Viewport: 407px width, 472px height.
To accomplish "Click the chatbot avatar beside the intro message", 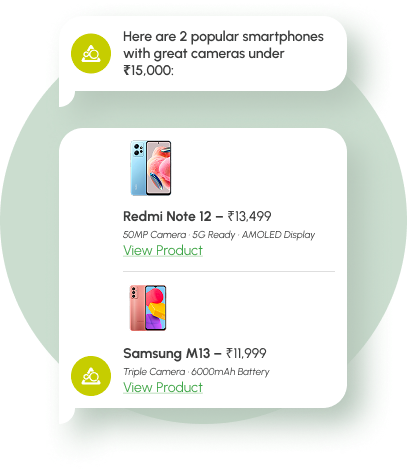I will pos(91,53).
